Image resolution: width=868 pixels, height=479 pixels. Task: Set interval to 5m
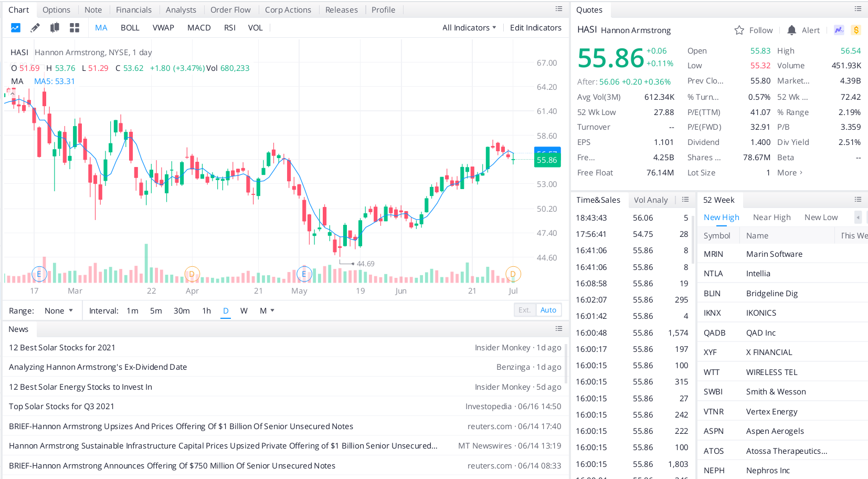(156, 311)
